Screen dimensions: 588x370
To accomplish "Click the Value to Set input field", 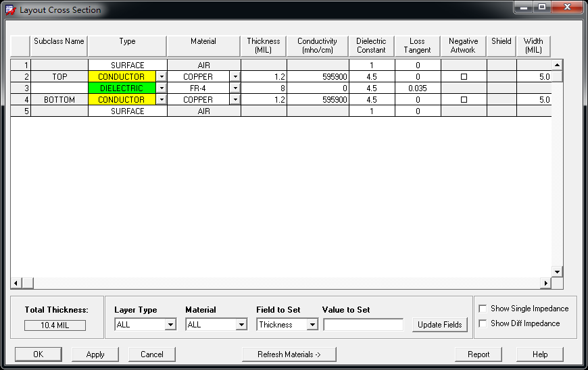I will (364, 325).
